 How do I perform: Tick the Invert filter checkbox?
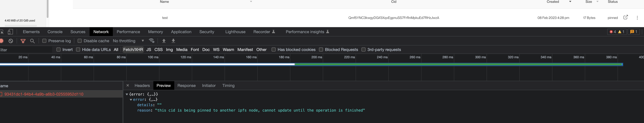point(59,50)
